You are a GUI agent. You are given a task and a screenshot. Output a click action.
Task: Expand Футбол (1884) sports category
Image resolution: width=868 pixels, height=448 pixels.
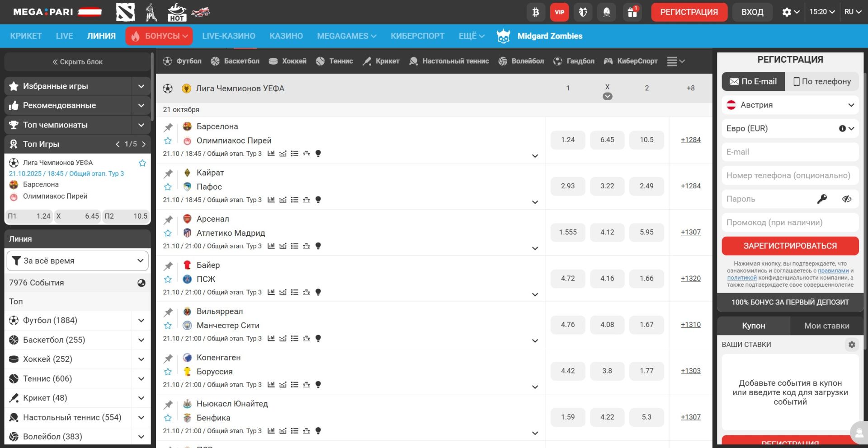coord(141,321)
